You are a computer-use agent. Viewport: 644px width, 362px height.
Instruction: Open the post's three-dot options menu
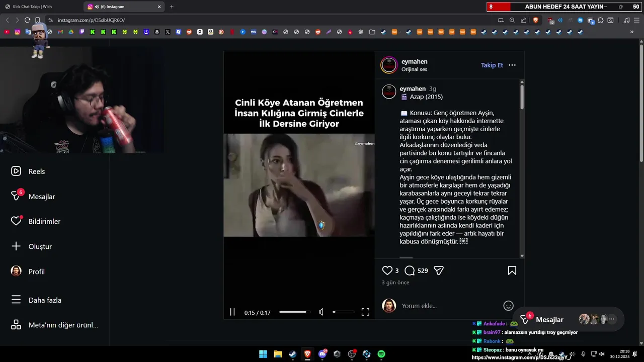click(x=512, y=65)
